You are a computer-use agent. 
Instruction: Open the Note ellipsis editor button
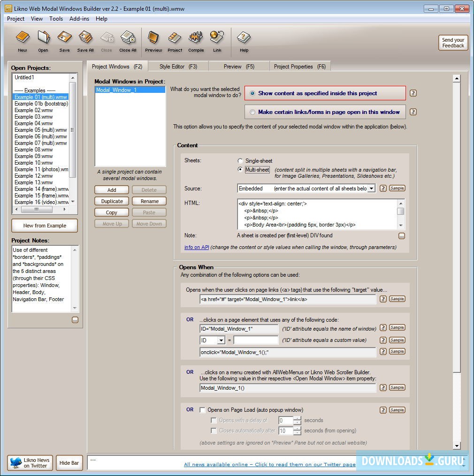[402, 236]
